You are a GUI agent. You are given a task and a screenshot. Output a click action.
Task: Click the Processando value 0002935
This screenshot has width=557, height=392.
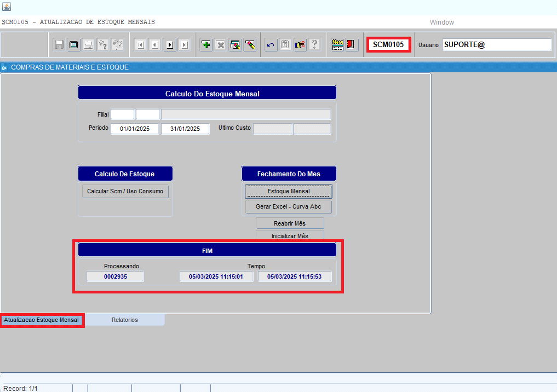click(x=116, y=276)
